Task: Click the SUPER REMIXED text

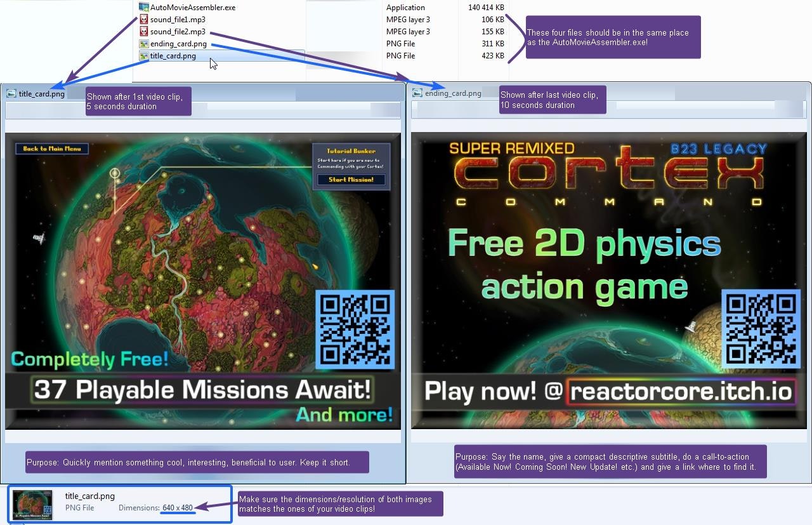Action: tap(512, 149)
